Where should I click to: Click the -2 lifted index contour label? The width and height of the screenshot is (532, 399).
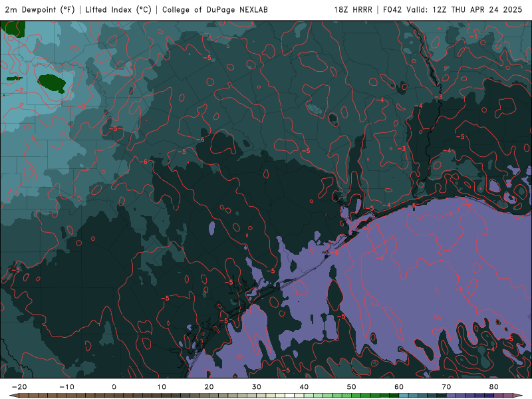tap(19, 90)
